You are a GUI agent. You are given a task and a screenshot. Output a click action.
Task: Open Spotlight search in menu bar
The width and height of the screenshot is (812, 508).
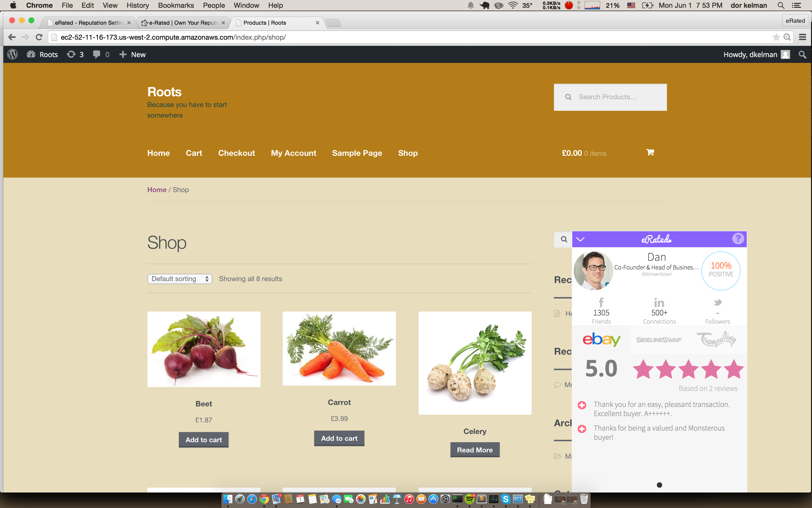(x=781, y=5)
